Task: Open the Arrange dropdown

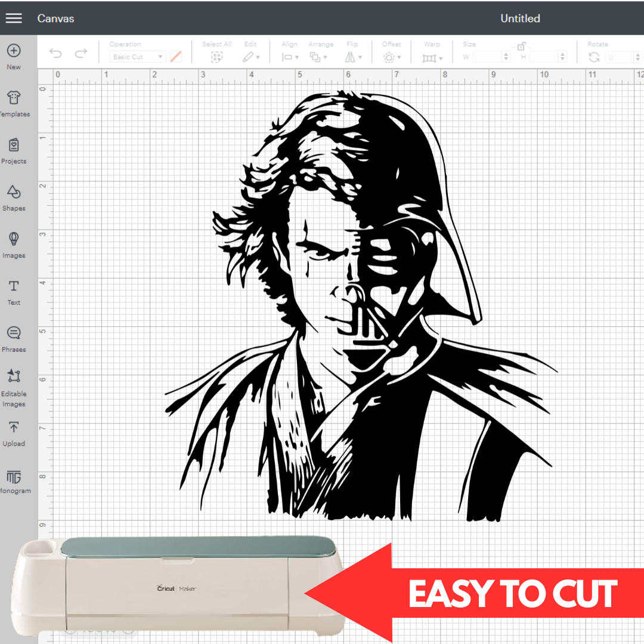Action: pyautogui.click(x=318, y=57)
